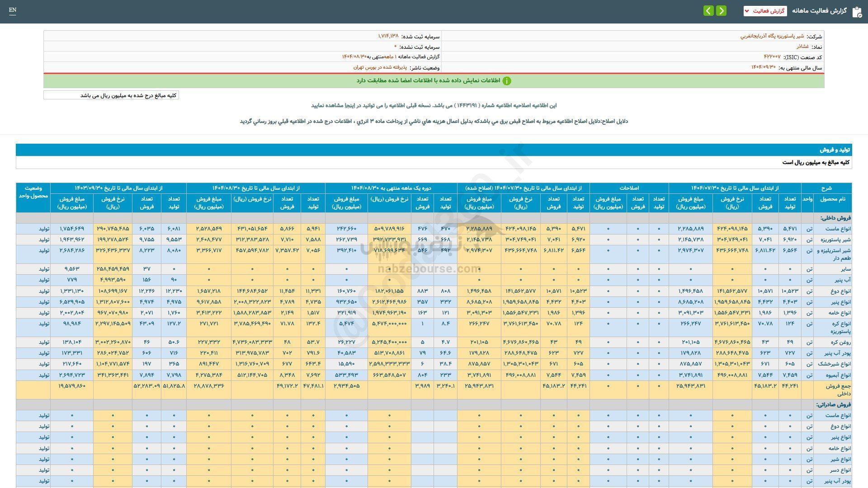Click the اصلاحات column group header
Image resolution: width=868 pixels, height=488 pixels.
(629, 188)
